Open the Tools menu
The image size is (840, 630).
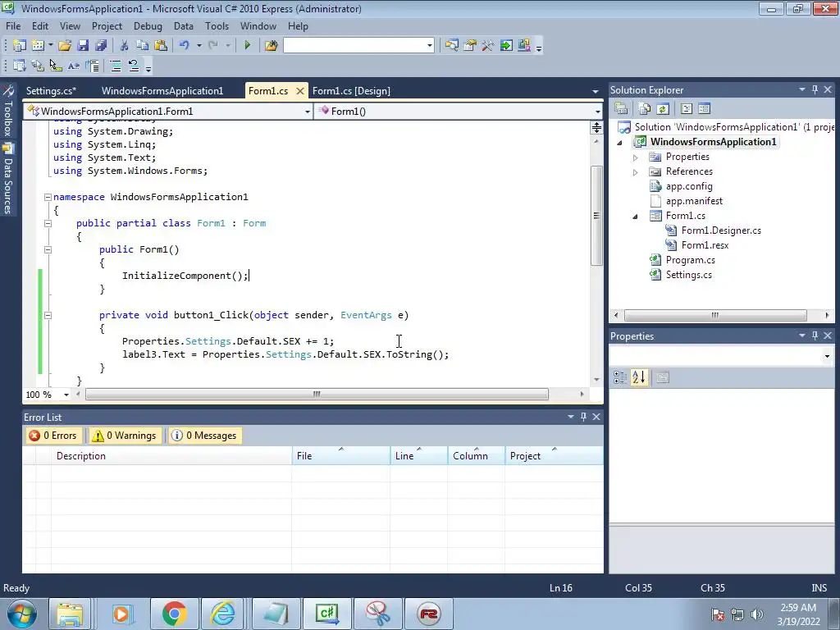click(217, 25)
